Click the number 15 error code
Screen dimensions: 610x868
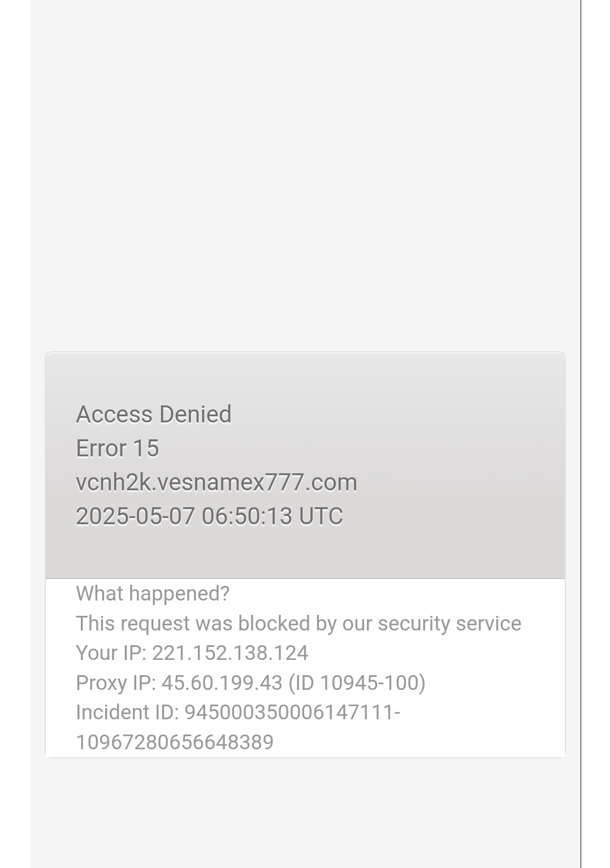click(146, 448)
